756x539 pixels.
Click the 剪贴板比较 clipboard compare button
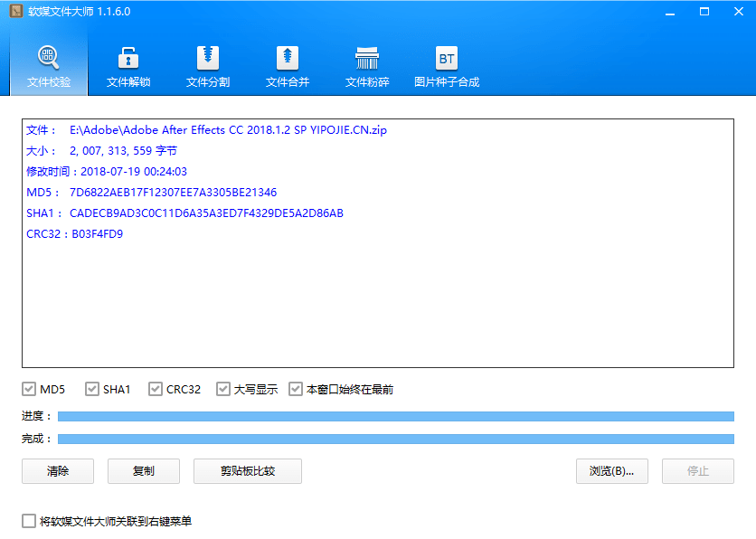click(x=247, y=471)
